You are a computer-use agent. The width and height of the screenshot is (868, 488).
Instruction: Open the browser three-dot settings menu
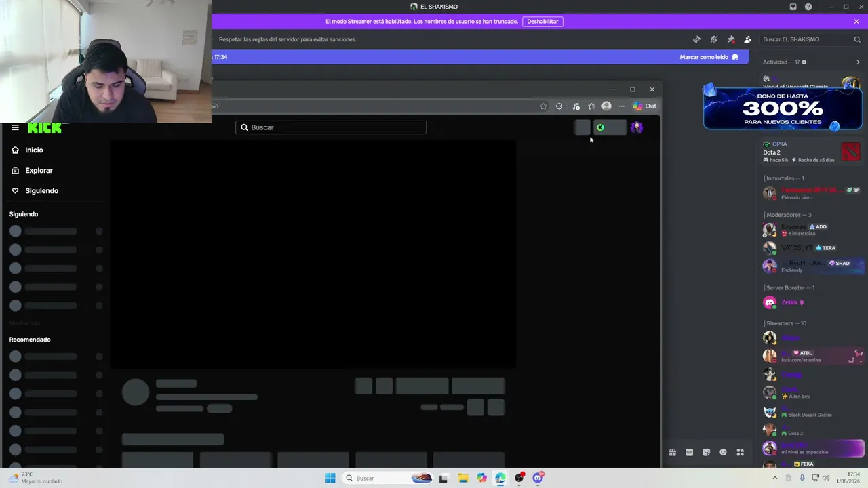point(621,106)
